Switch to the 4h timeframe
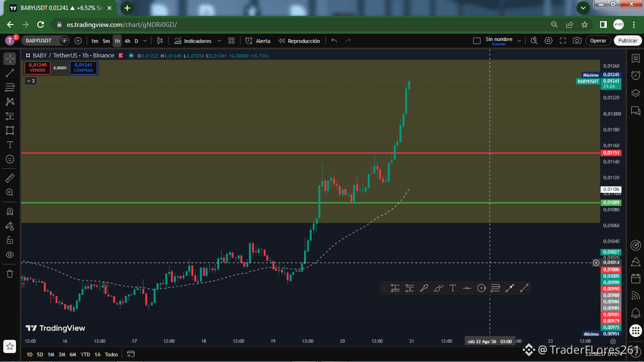 127,41
